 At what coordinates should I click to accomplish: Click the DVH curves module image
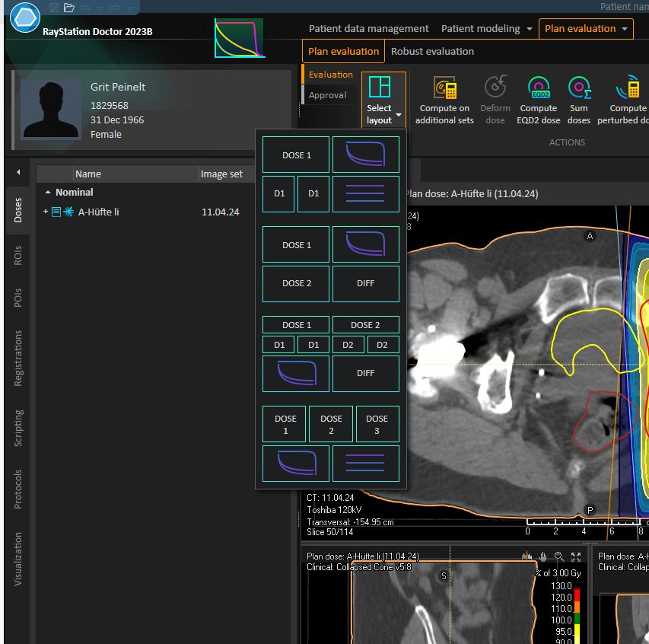coord(239,38)
